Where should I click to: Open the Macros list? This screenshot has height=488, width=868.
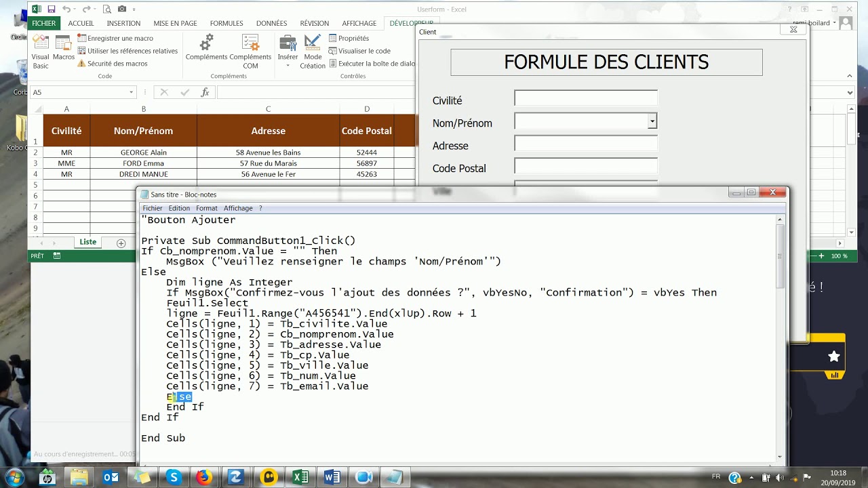(64, 47)
